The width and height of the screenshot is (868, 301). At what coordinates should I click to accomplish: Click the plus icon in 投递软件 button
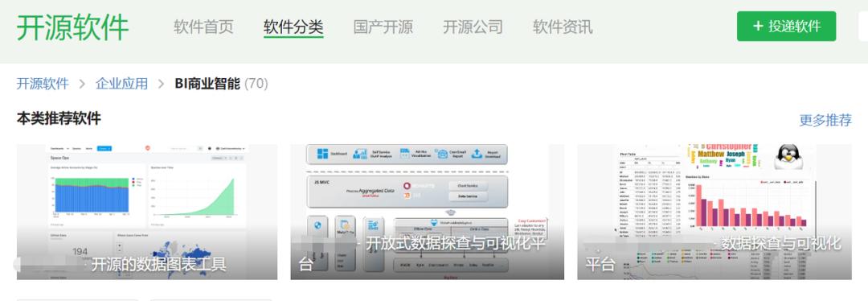coord(758,26)
